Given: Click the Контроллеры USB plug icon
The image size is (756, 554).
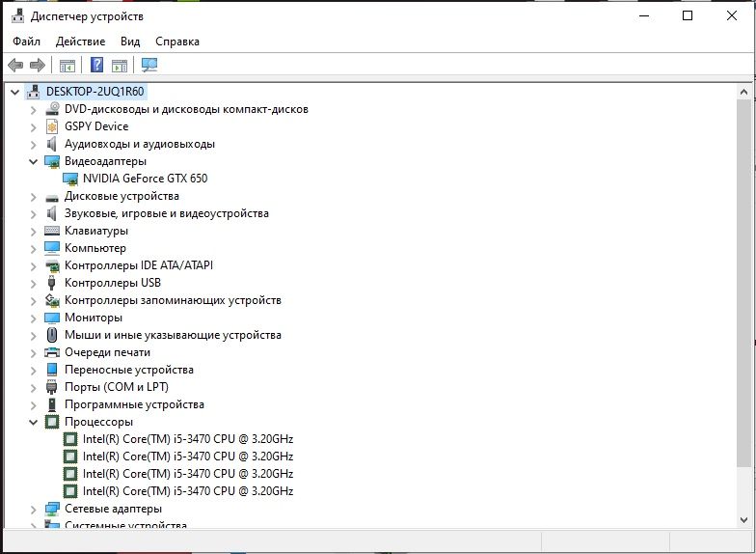Looking at the screenshot, I should coord(52,283).
